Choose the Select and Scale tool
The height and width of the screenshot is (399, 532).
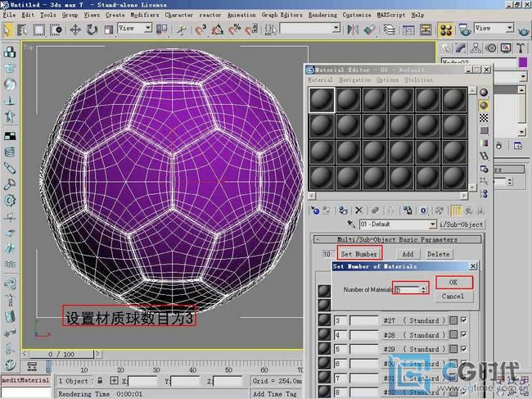(108, 29)
